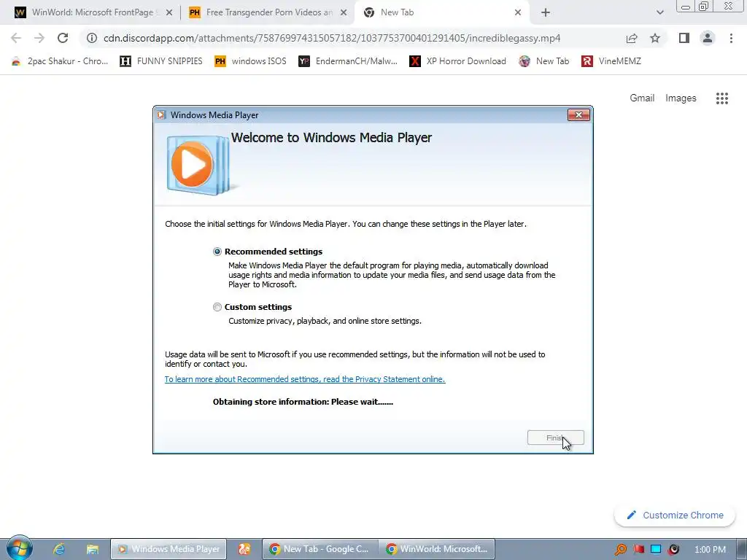
Task: Click the magnifier tray icon
Action: pyautogui.click(x=620, y=550)
